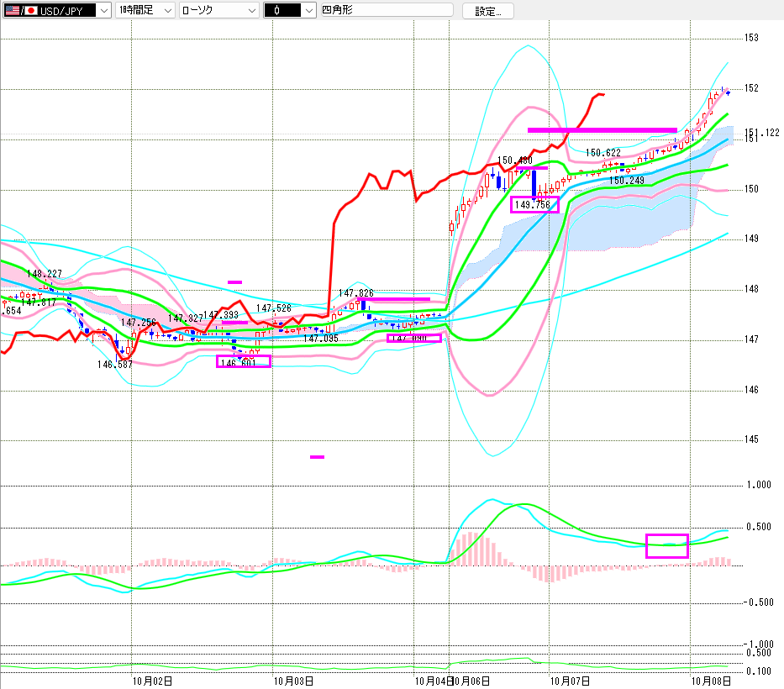Screen dimensions: 784x689
Task: Click the 150.622 price label
Action: 603,153
